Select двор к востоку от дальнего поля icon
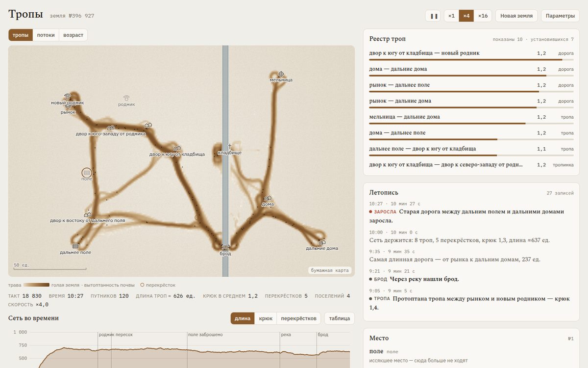Viewport: 588px width, 368px height. 88,214
